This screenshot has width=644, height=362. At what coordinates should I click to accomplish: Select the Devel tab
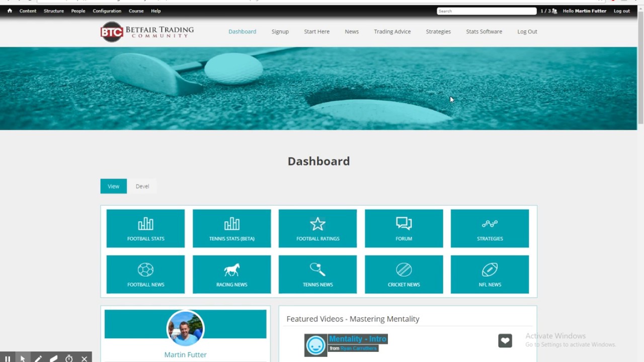142,186
